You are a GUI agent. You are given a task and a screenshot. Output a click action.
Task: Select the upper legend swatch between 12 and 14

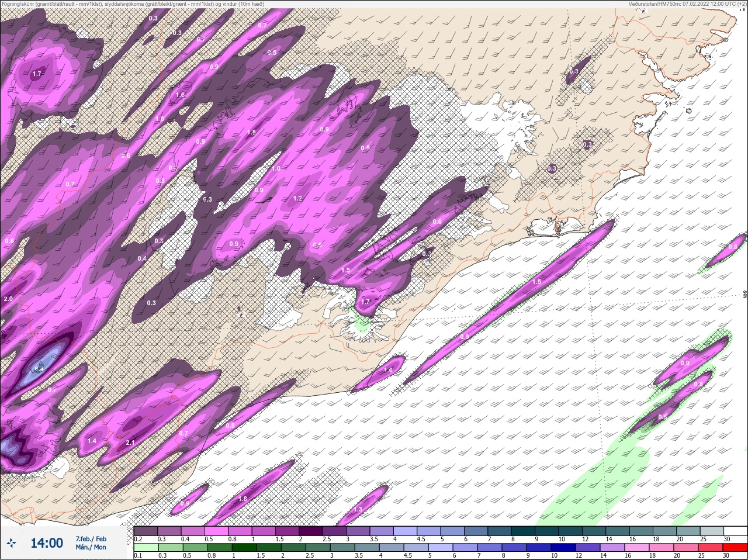coord(594,531)
